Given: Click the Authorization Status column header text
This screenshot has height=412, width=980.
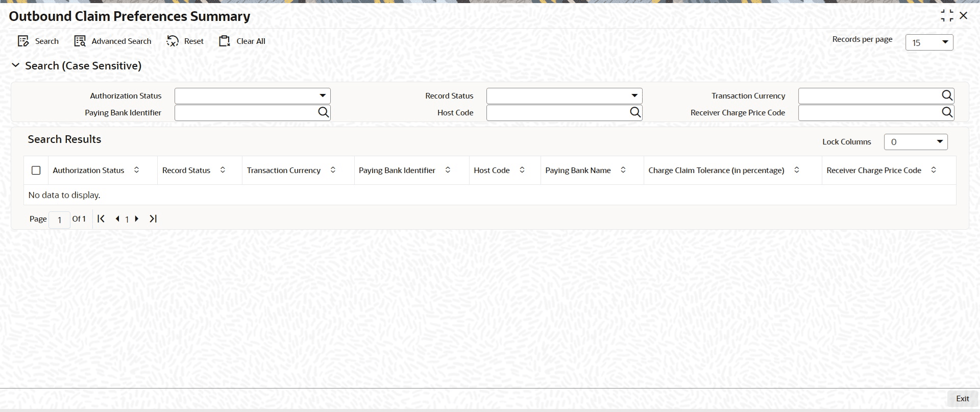Looking at the screenshot, I should coord(88,171).
